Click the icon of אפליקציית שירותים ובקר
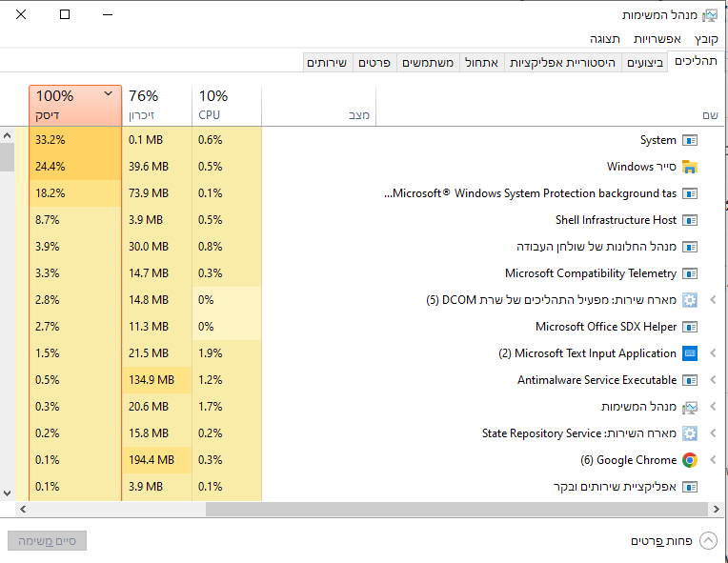Image resolution: width=728 pixels, height=563 pixels. (x=690, y=487)
